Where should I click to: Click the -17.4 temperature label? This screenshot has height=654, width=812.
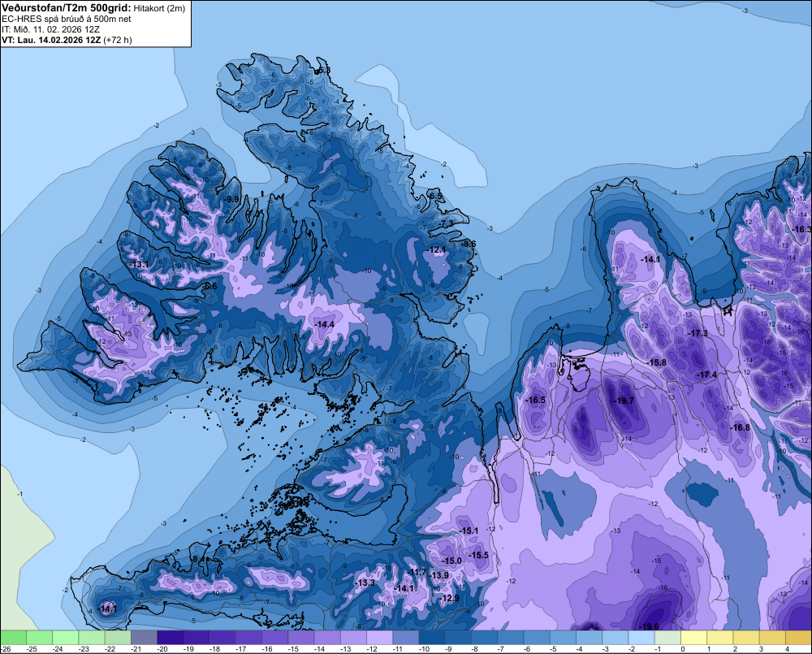[707, 375]
